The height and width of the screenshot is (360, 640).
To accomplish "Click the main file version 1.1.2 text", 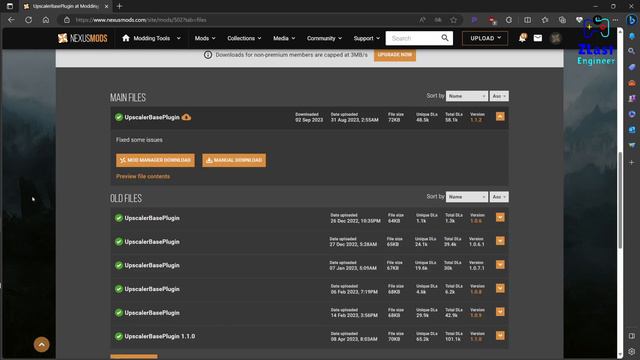I will tap(476, 120).
